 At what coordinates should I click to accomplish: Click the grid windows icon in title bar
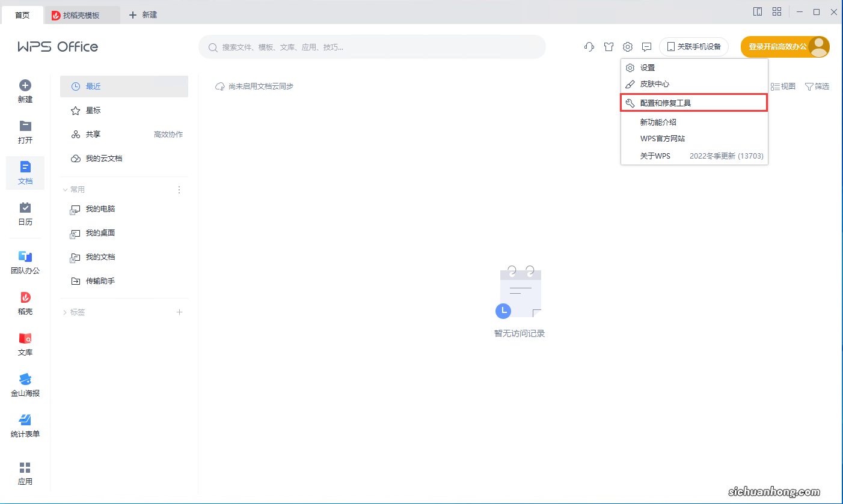point(777,11)
